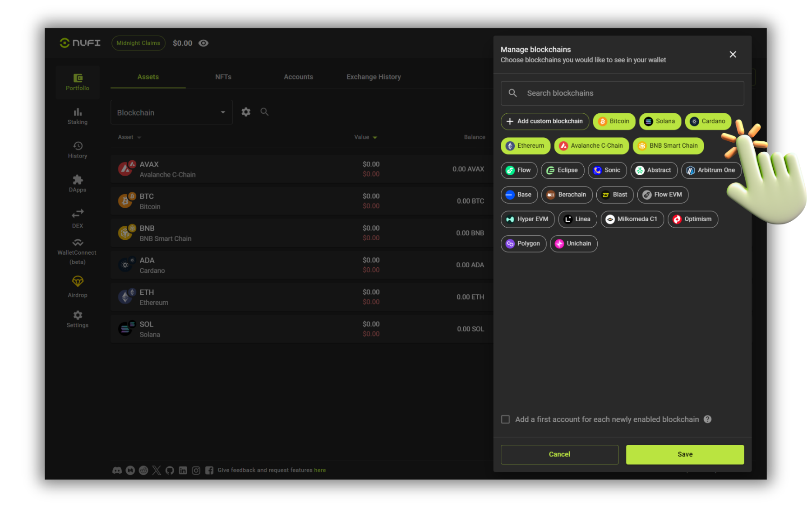The height and width of the screenshot is (508, 812).
Task: Deselect the Cardano blockchain chip
Action: (x=708, y=121)
